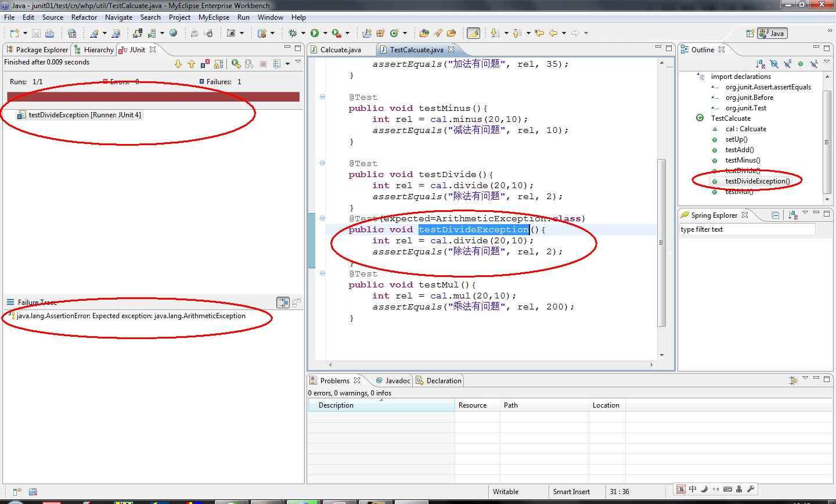Open Spring Explorer view menu triangle
This screenshot has width=836, height=504.
click(x=805, y=213)
